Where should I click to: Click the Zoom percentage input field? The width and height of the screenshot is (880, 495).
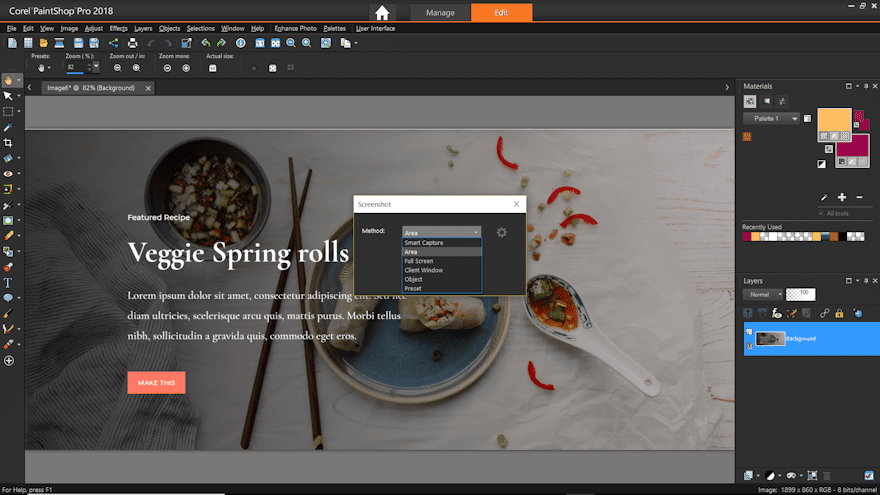74,67
